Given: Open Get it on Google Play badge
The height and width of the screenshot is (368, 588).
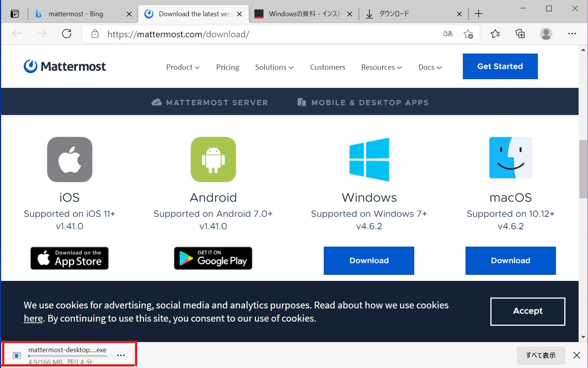Looking at the screenshot, I should 213,258.
